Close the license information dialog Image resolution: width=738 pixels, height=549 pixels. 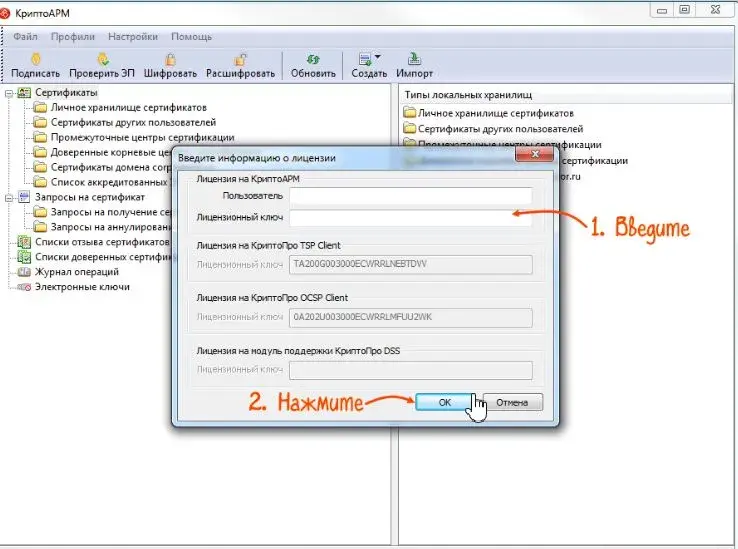535,154
